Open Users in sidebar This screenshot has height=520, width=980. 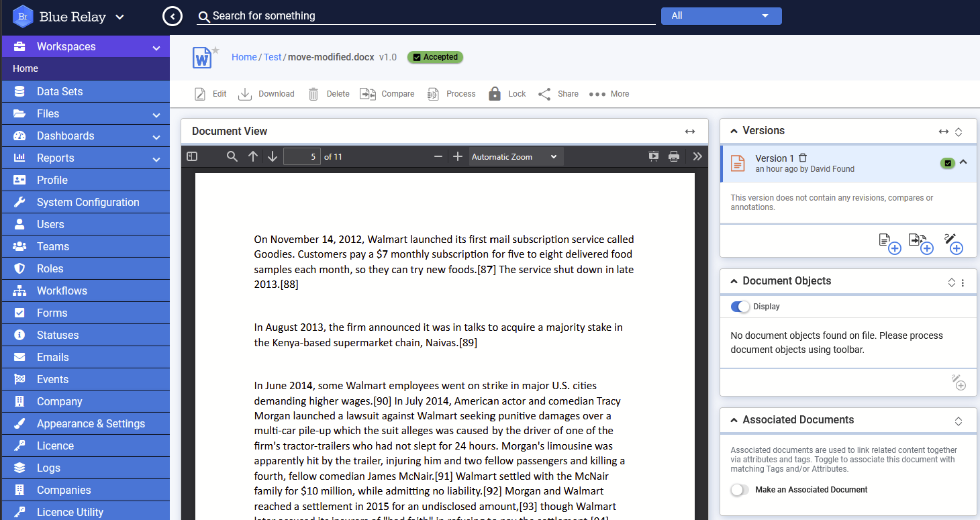click(x=86, y=224)
